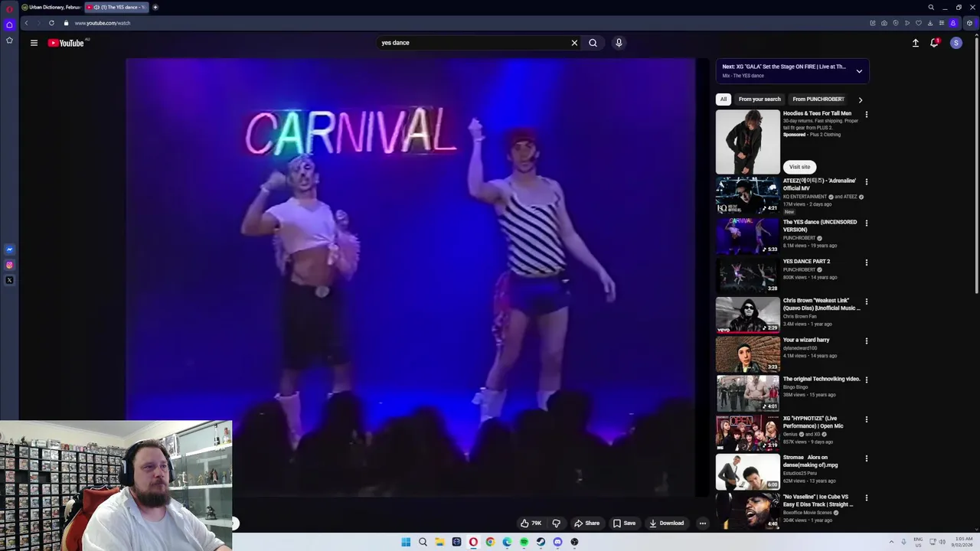This screenshot has width=980, height=551.
Task: Open the Windows Start button
Action: [406, 542]
